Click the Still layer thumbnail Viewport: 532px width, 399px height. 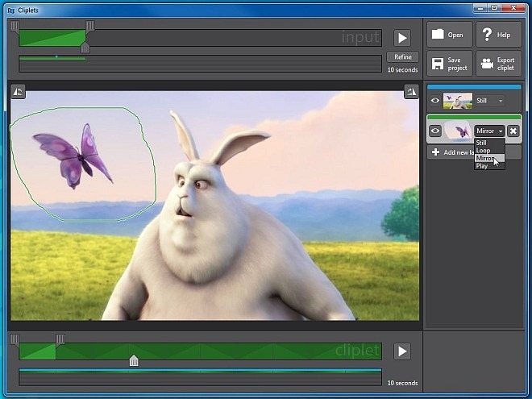coord(457,101)
